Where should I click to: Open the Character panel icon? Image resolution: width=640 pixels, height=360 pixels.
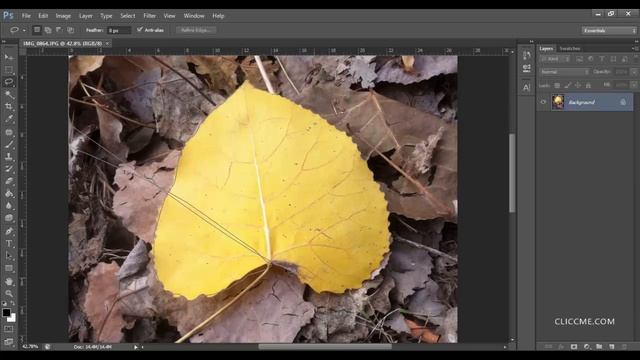click(527, 87)
